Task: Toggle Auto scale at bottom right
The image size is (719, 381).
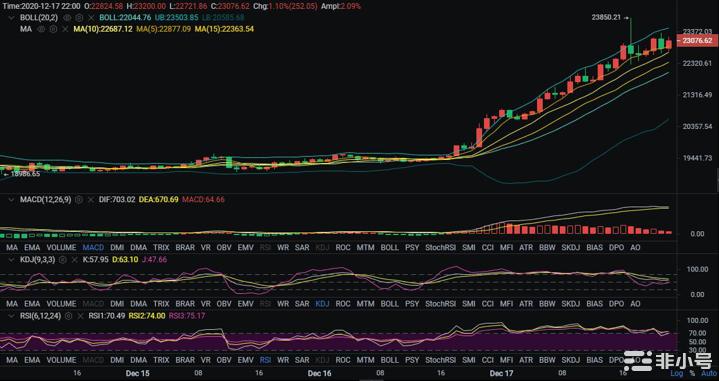Action: coord(709,374)
